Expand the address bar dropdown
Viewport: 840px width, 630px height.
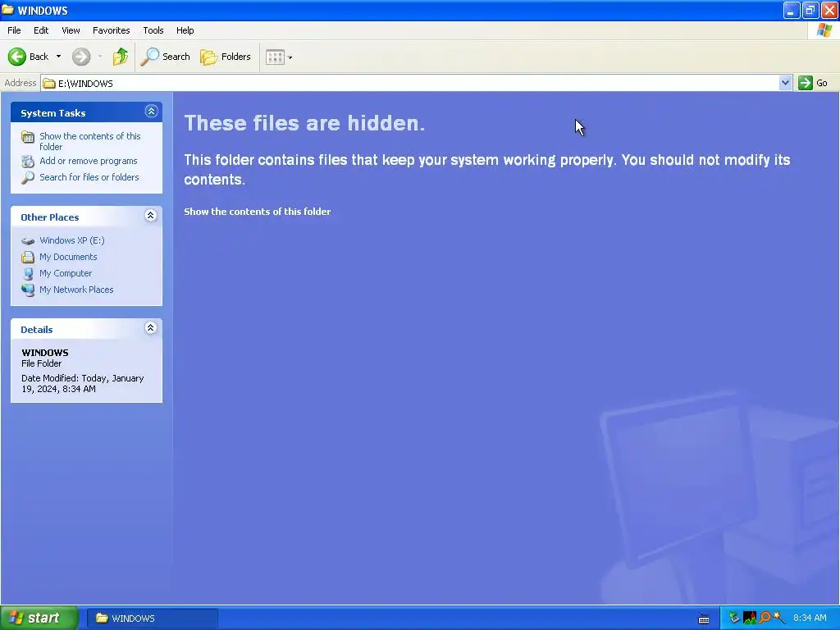[x=785, y=83]
